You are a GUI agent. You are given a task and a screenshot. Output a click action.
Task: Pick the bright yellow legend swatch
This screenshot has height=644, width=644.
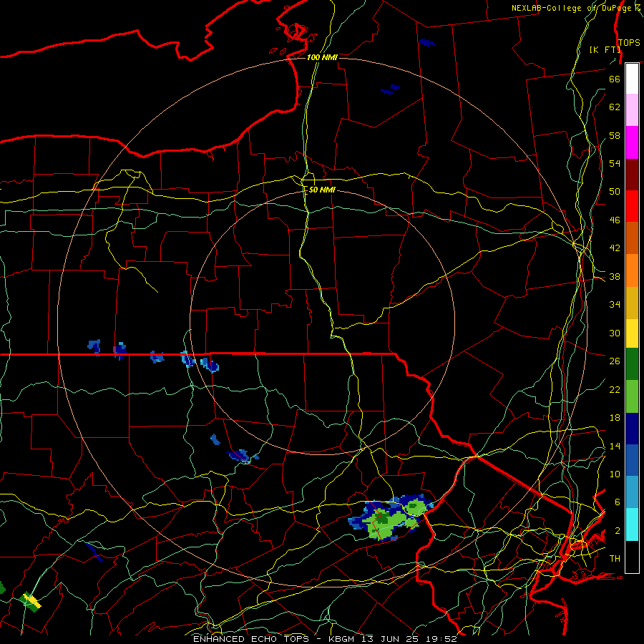632,333
